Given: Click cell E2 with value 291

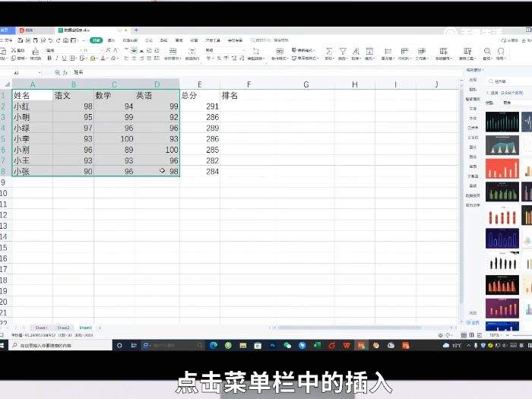Looking at the screenshot, I should [x=200, y=106].
